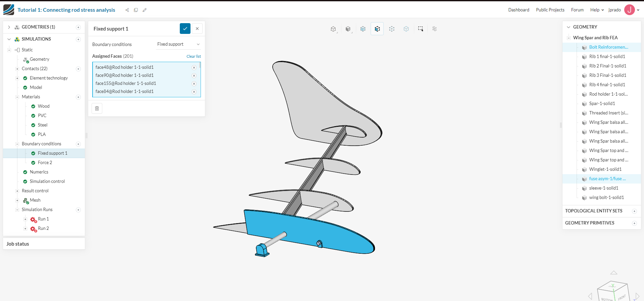Open Simulation control settings
This screenshot has width=644, height=301.
coord(47,182)
